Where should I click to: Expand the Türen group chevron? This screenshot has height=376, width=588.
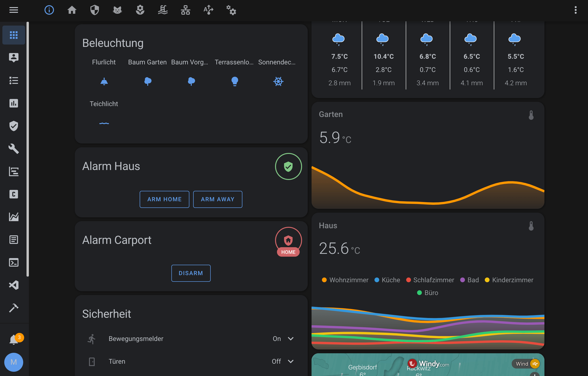tap(291, 361)
